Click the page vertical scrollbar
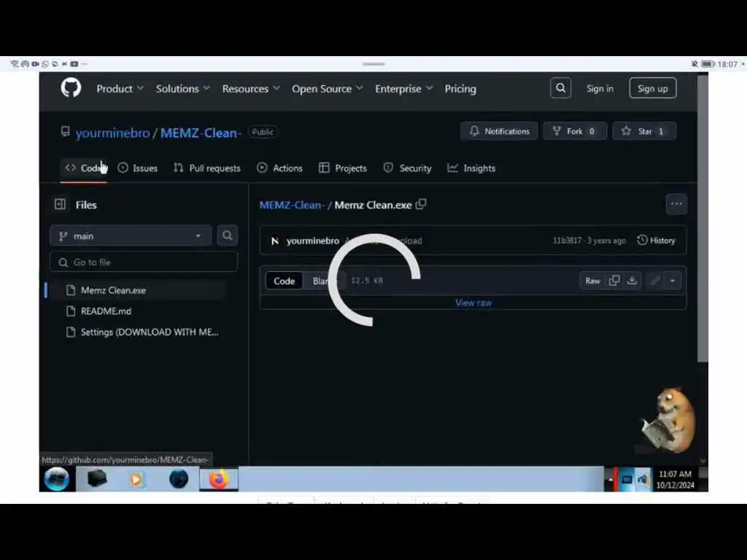This screenshot has height=560, width=747. [x=703, y=219]
